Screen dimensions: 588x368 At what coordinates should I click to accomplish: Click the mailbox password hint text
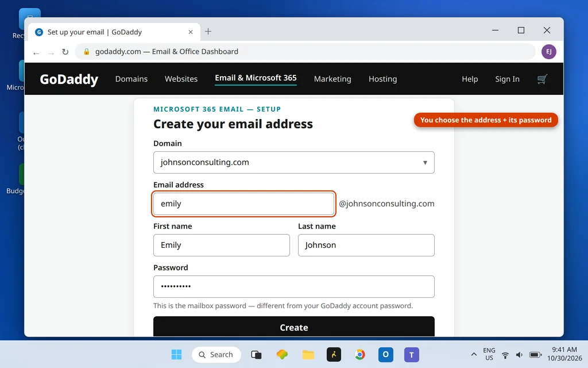point(283,306)
